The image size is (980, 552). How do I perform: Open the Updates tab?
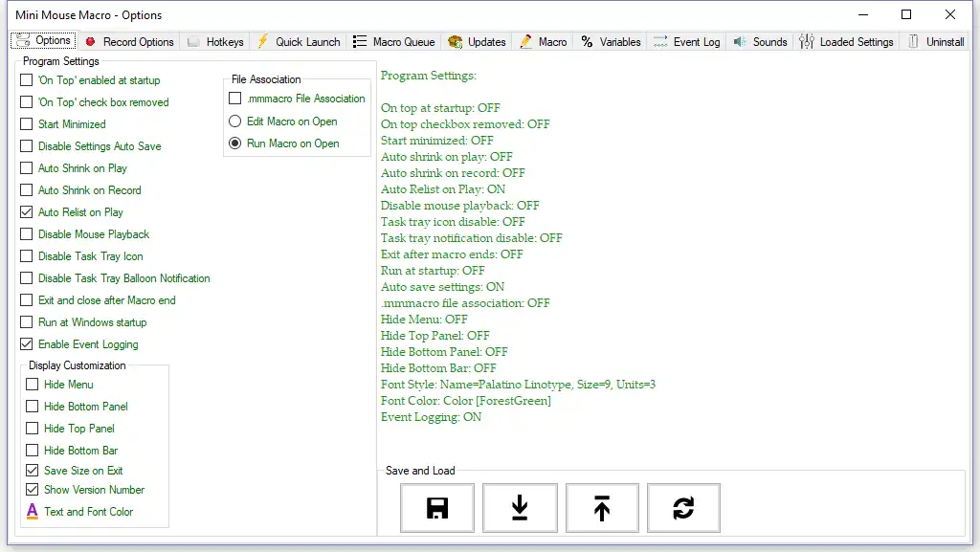click(x=477, y=42)
